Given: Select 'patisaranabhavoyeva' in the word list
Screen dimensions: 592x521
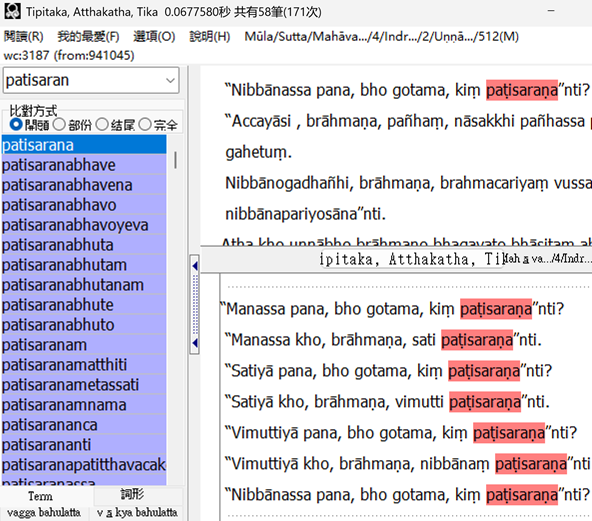Looking at the screenshot, I should tap(84, 225).
